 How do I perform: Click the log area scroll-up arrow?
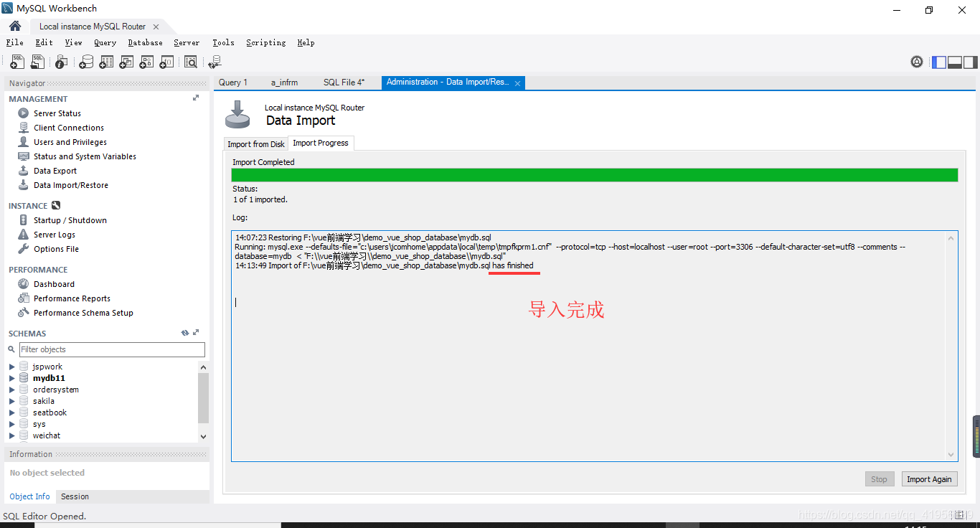[x=951, y=238]
